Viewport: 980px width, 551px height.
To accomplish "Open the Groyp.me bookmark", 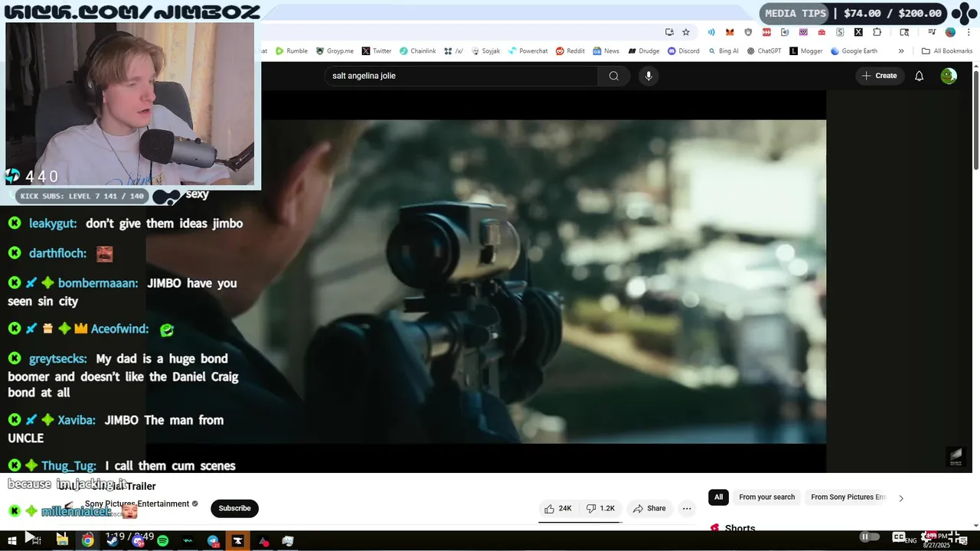I will [x=335, y=51].
